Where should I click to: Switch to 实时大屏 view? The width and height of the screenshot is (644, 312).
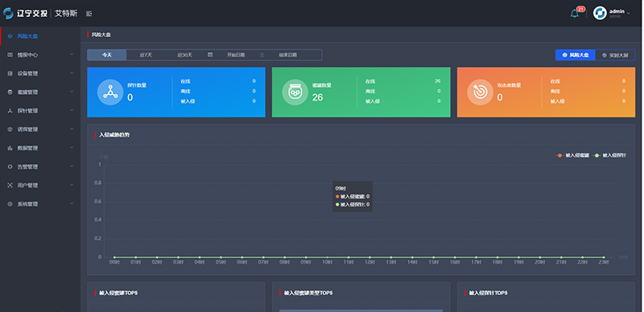pos(615,55)
